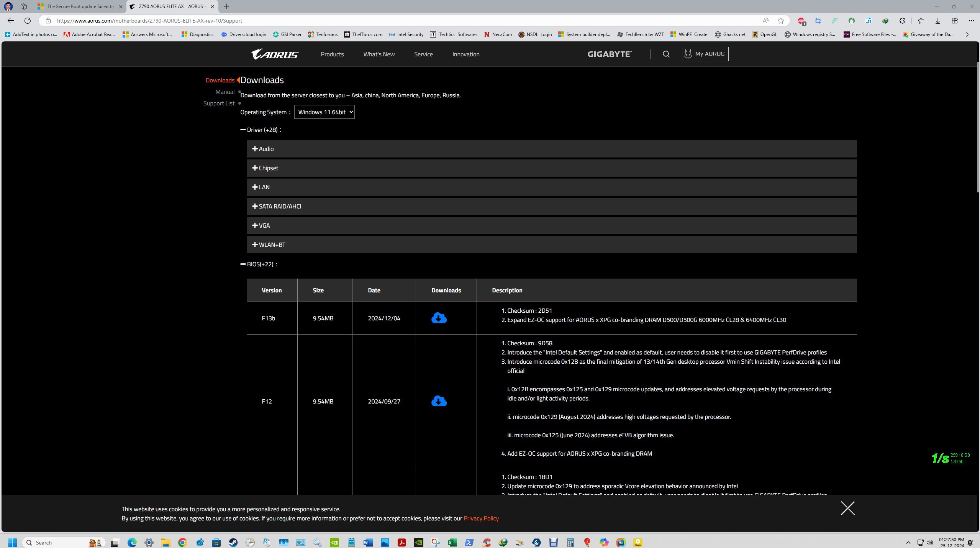Open the Products menu

pos(332,54)
